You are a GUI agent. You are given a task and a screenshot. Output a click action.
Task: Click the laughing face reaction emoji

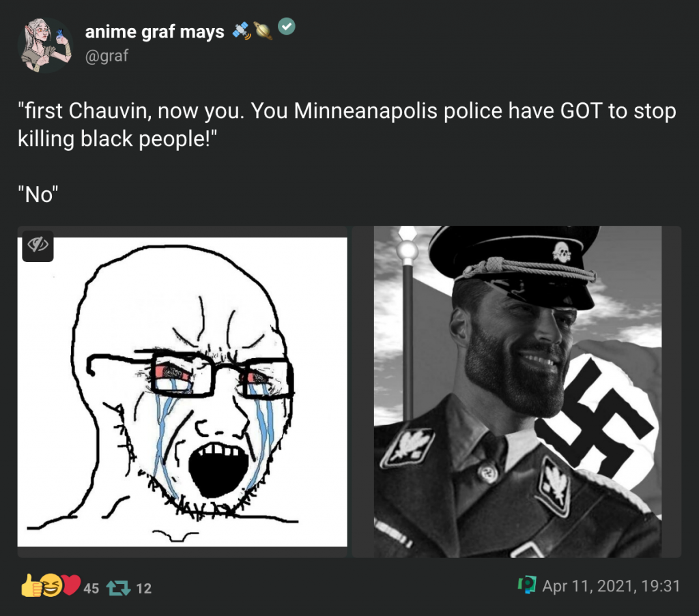pyautogui.click(x=51, y=585)
